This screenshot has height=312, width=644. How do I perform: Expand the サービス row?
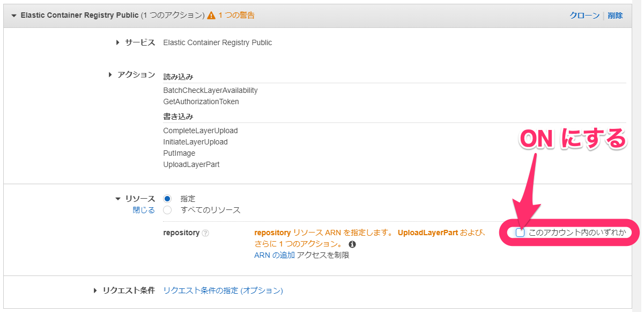[117, 42]
